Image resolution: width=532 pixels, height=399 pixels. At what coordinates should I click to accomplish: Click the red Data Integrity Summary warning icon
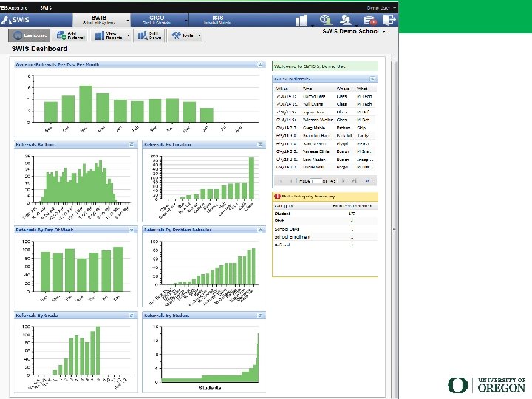click(x=277, y=196)
